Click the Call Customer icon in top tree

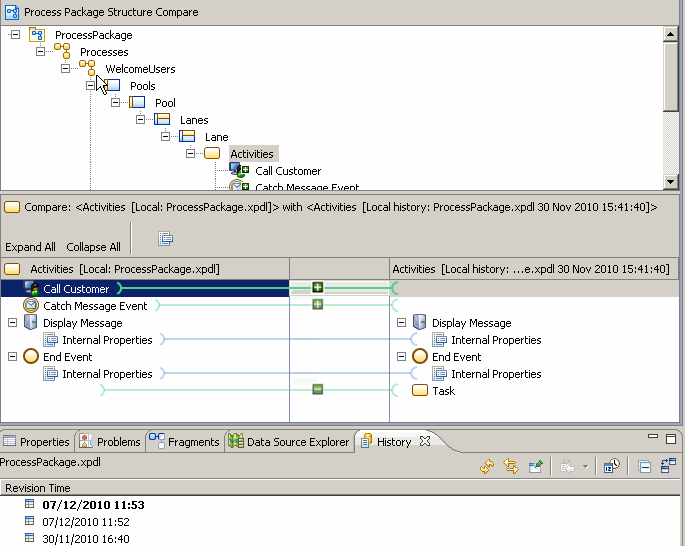239,170
